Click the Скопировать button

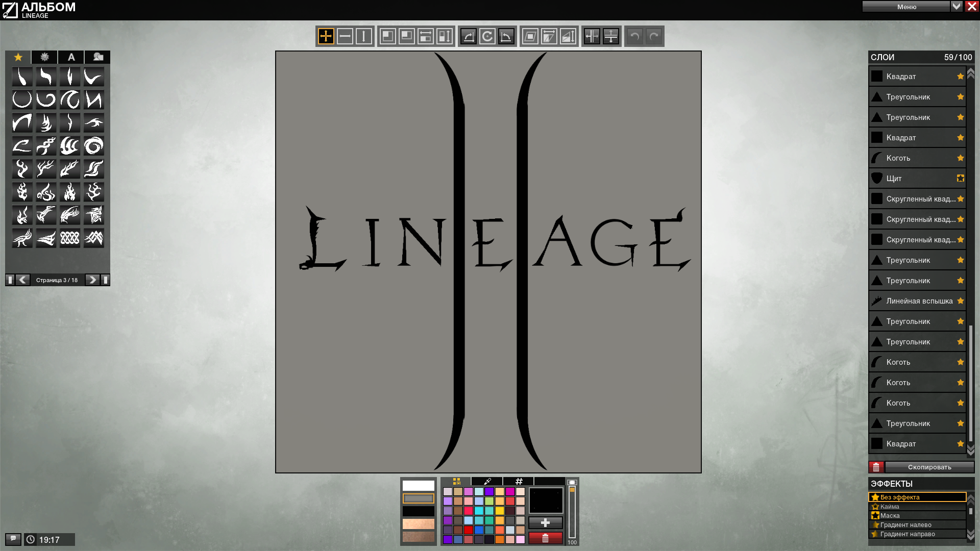[x=929, y=467]
